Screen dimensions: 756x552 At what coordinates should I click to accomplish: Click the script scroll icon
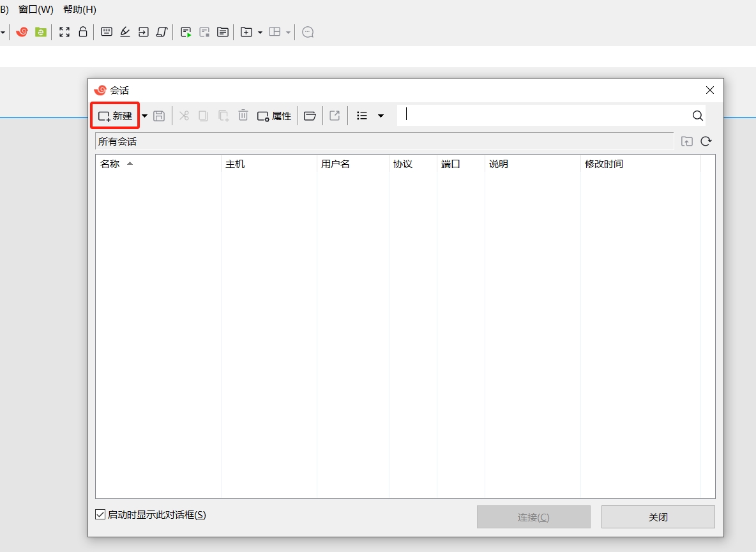162,32
